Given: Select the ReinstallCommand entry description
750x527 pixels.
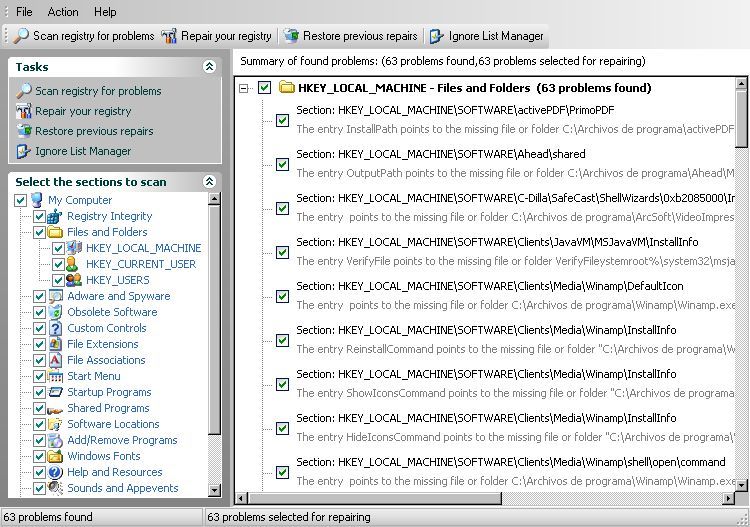Looking at the screenshot, I should [x=516, y=349].
